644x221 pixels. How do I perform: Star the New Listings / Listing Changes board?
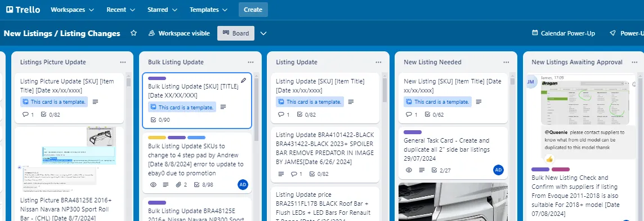133,33
